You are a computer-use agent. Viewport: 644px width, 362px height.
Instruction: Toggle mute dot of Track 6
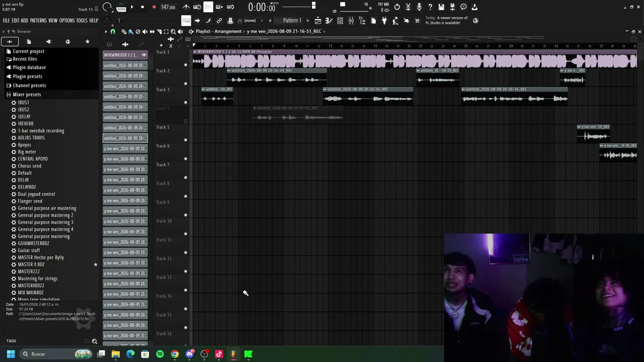click(185, 159)
